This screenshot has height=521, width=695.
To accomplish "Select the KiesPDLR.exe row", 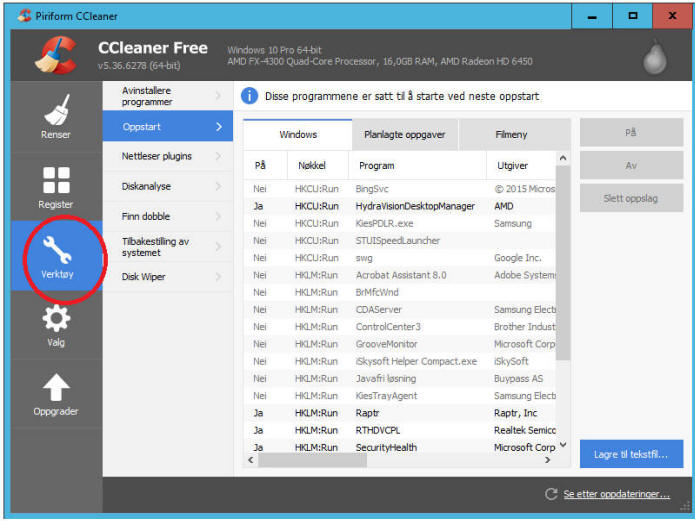I will (x=400, y=223).
